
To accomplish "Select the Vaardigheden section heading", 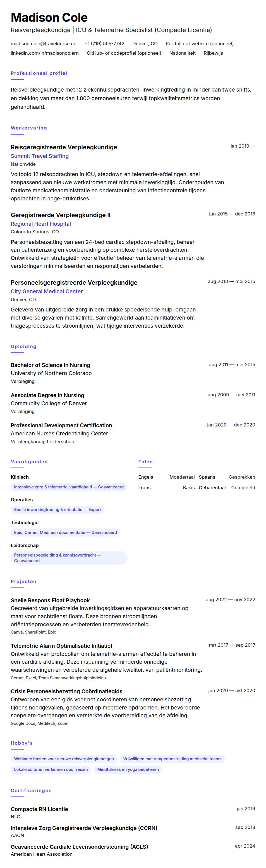I will (x=29, y=462).
